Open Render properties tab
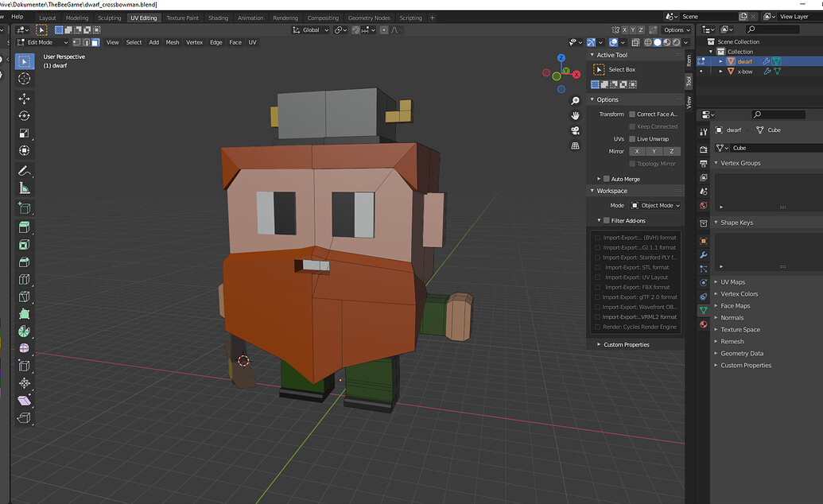This screenshot has width=823, height=504. (x=704, y=149)
